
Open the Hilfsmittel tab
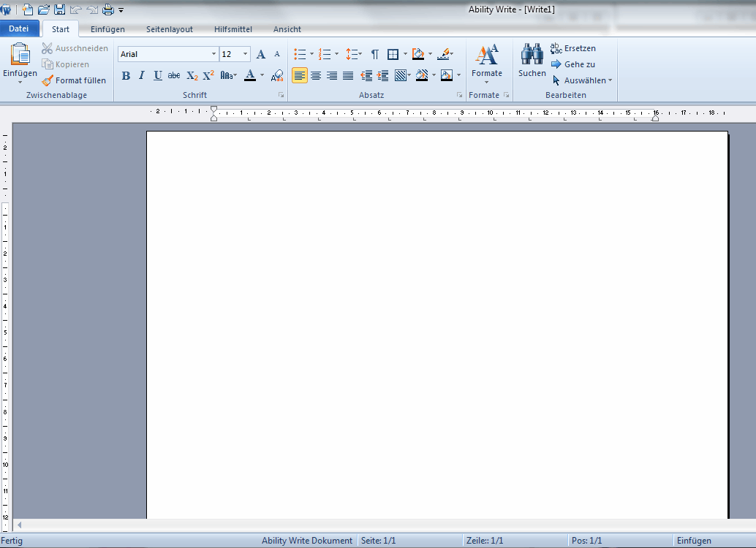[233, 29]
